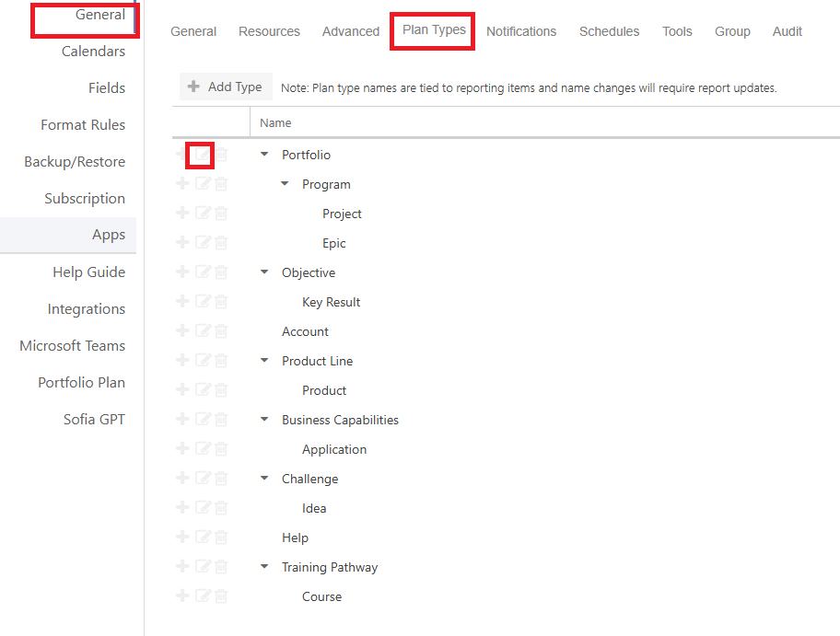Add a child type under Project
Screen dimensions: 840x636
click(x=182, y=213)
